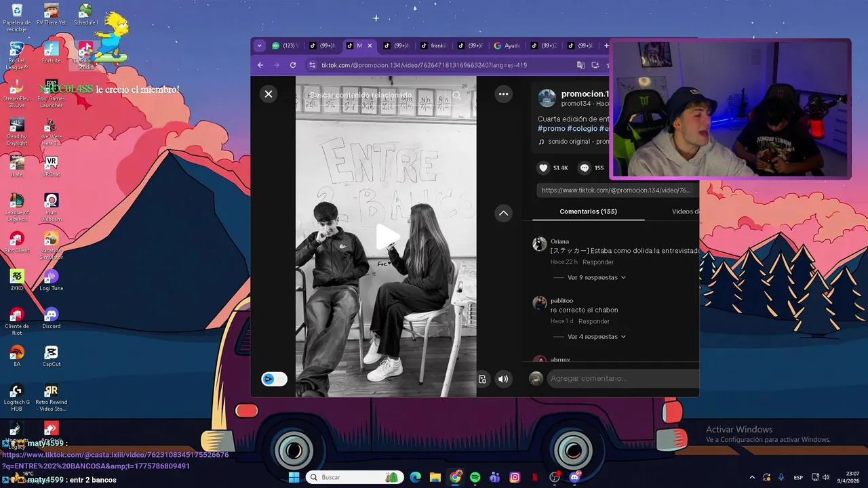Open the Riot Client desktop shortcut
The width and height of the screenshot is (868, 488).
[17, 243]
